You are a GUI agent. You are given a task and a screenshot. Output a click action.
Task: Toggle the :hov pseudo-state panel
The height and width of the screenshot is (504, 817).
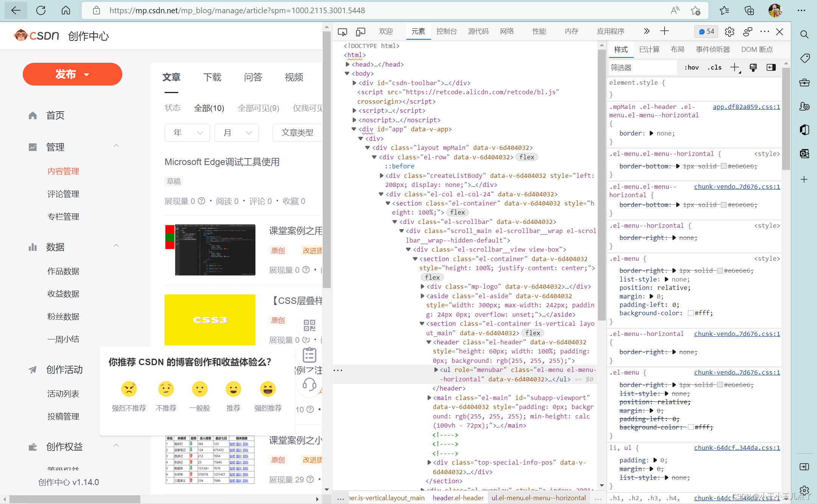click(x=691, y=67)
